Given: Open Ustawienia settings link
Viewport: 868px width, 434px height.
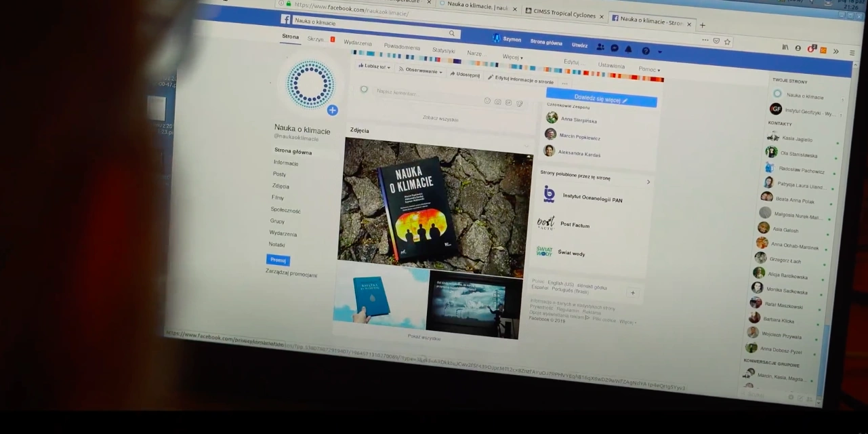Looking at the screenshot, I should 611,66.
